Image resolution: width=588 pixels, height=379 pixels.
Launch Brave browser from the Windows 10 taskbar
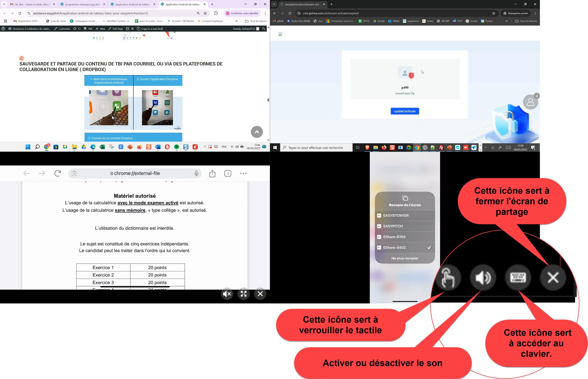coord(367,148)
